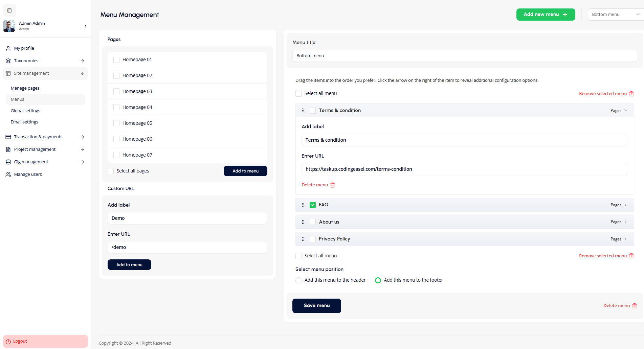The height and width of the screenshot is (349, 644).
Task: Click the Add new menu button
Action: coord(546,15)
